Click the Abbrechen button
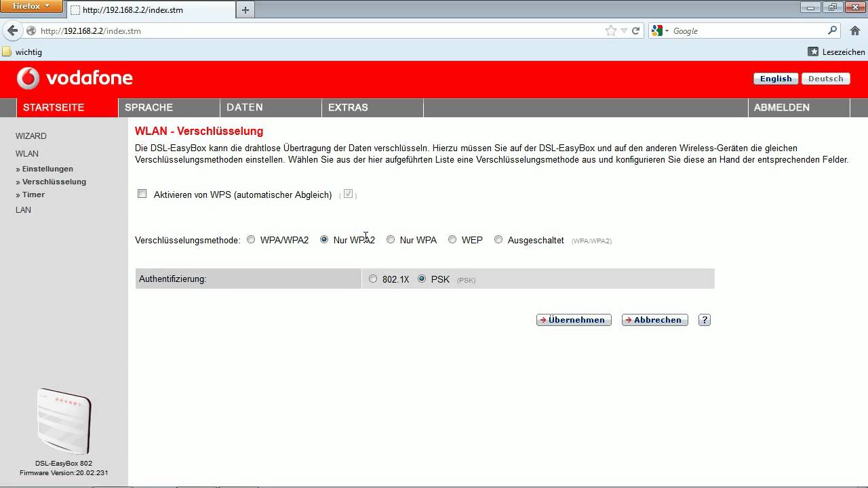 tap(655, 320)
